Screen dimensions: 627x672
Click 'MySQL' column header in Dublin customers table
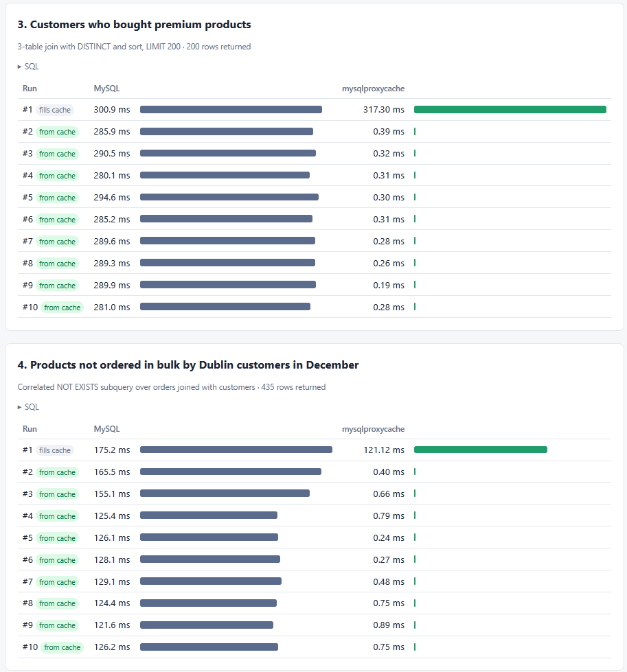(106, 429)
